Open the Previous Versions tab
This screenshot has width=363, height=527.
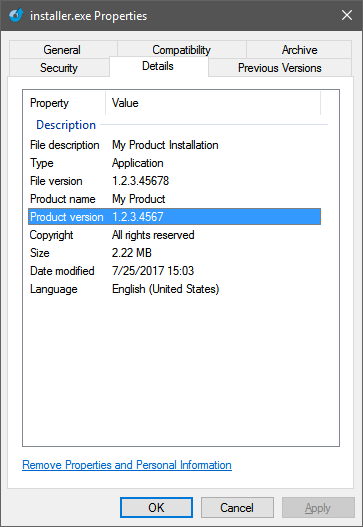point(280,68)
